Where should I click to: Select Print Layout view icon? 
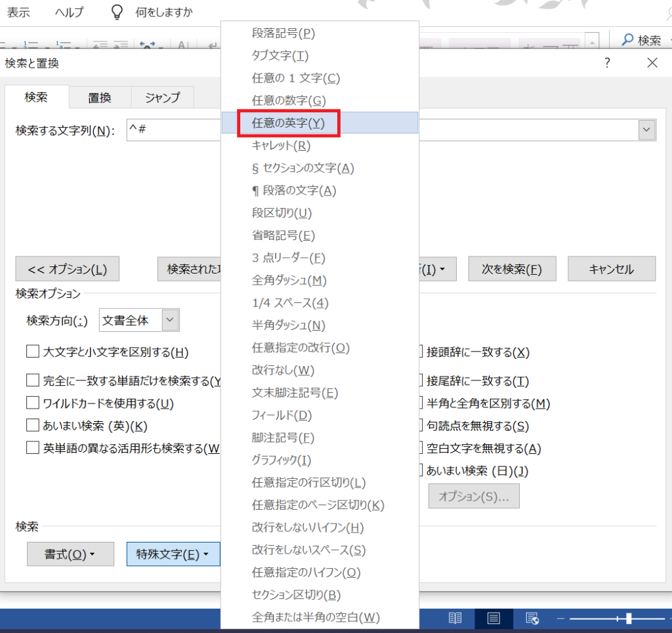493,618
